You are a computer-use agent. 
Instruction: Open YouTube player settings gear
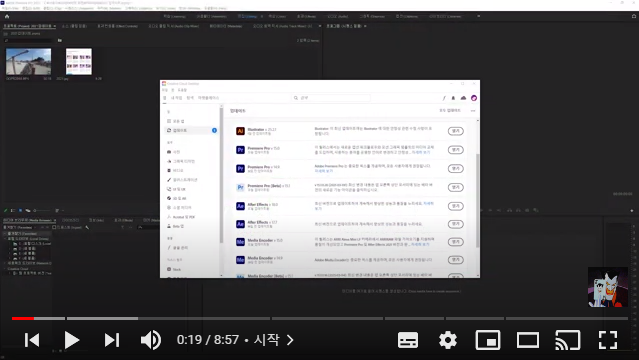[447, 340]
